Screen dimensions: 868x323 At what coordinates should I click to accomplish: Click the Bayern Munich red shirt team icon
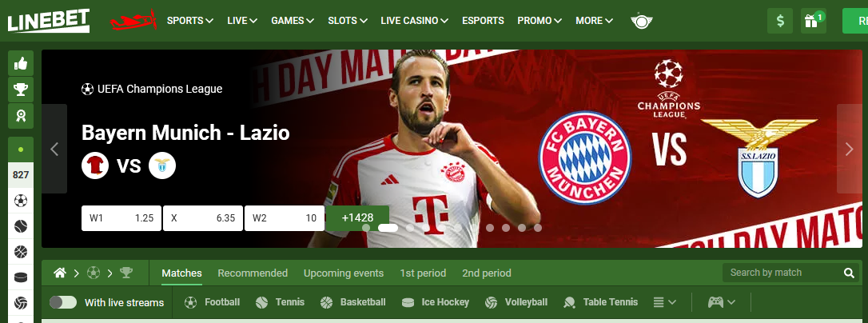95,165
